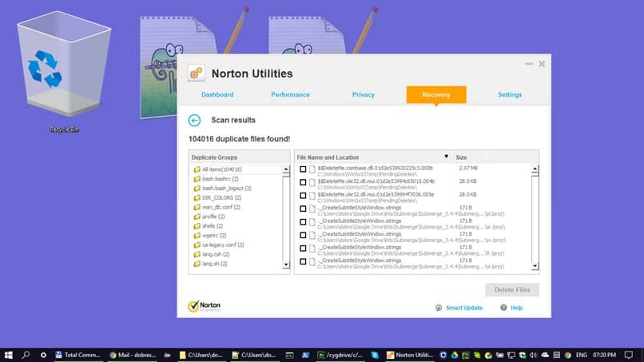Check CreateSubtitleStyleWindow.strings in sv.lproj

point(303,235)
